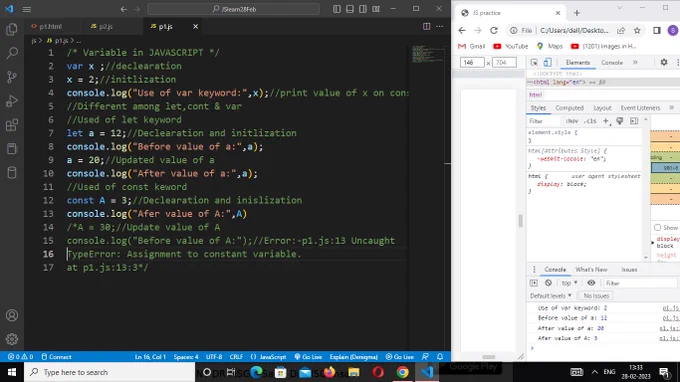Enable the Show all checkbox
Viewport: 680px width, 382px height.
[x=657, y=228]
